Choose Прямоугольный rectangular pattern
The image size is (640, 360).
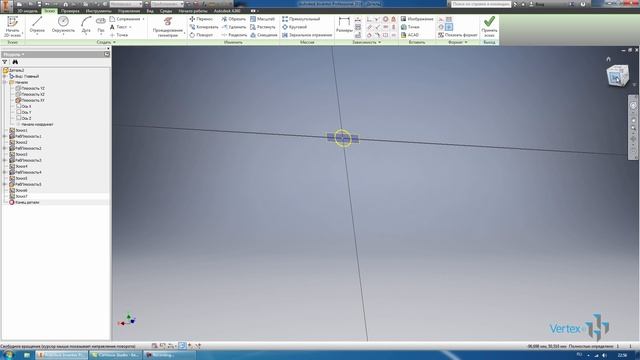pos(301,19)
